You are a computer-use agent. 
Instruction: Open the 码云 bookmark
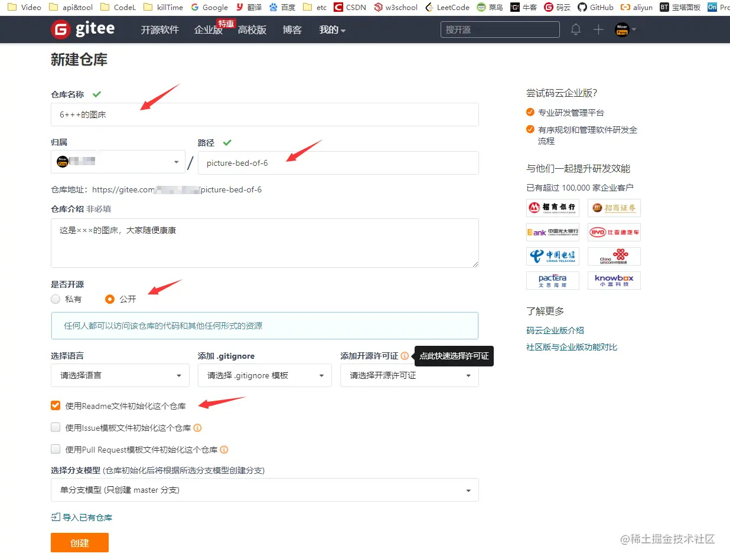click(558, 8)
